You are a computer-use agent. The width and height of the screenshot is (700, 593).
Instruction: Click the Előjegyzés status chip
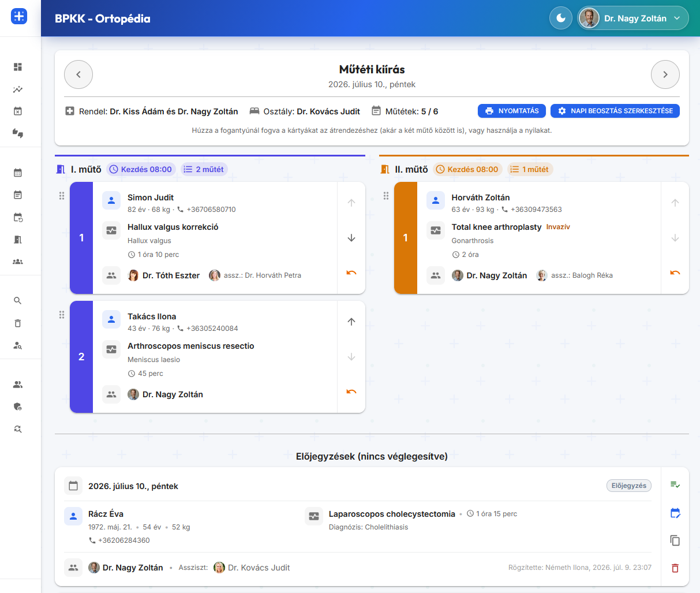[628, 486]
